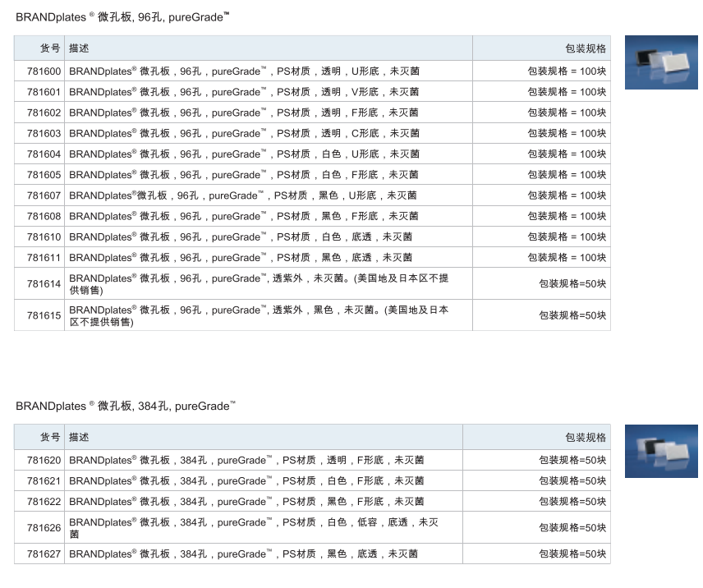Viewport: 703px width, 588px height.
Task: Click 包装规格=50块 in row 781614
Action: (572, 283)
